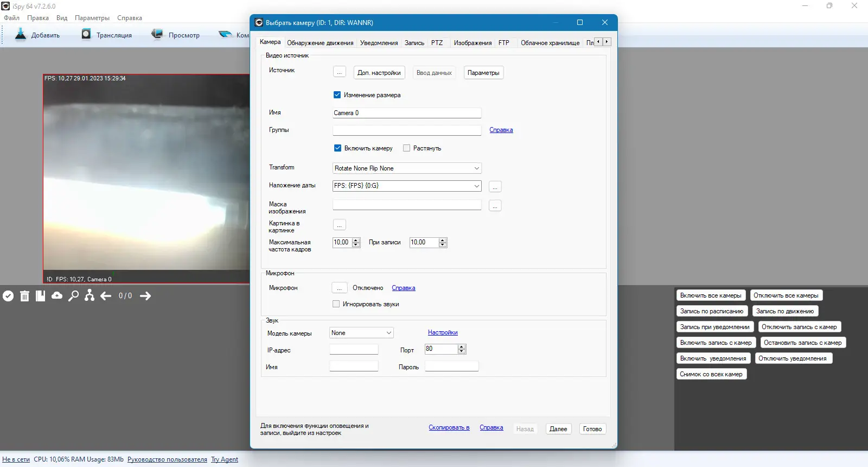Image resolution: width=868 pixels, height=467 pixels.
Task: Open the Маска изображения ellipsis button
Action: click(495, 206)
